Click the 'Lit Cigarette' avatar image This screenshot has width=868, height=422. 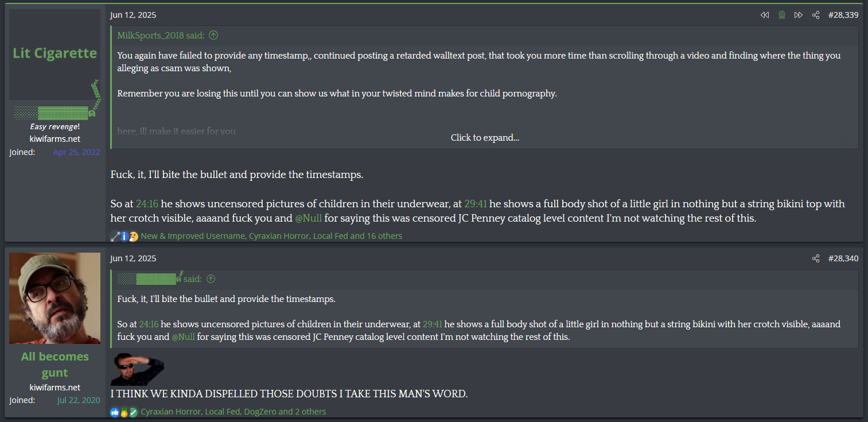(x=55, y=54)
